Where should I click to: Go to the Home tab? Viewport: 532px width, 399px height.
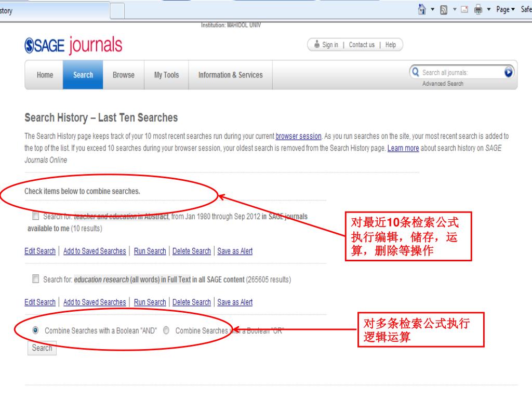point(45,75)
